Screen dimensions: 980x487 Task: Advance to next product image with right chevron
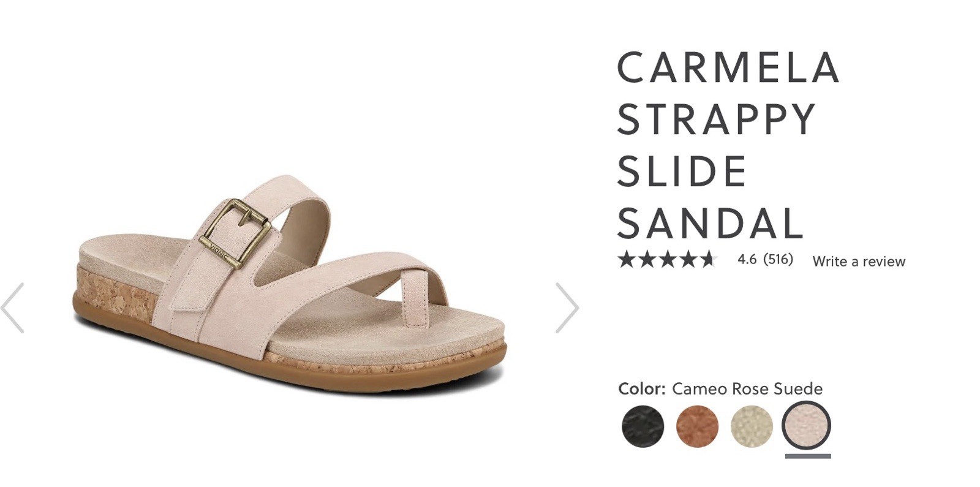coord(567,308)
